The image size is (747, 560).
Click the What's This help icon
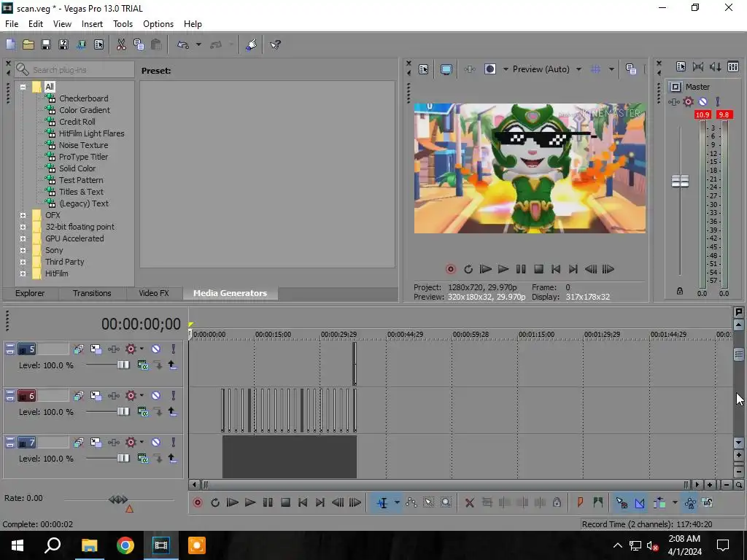tap(275, 44)
